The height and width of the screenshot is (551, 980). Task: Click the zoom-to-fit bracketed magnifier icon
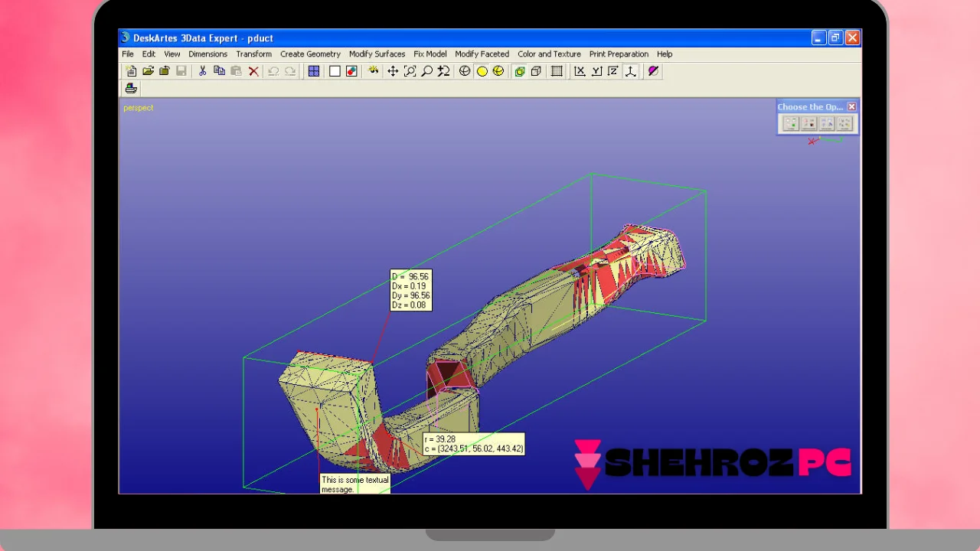[x=410, y=71]
